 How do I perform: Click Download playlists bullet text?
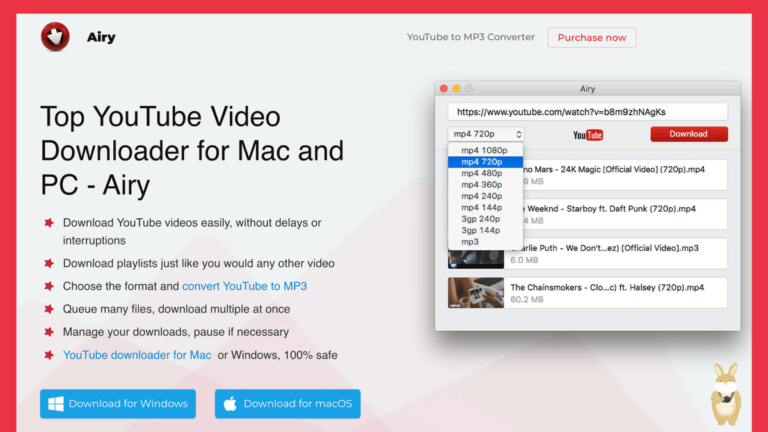(x=198, y=264)
